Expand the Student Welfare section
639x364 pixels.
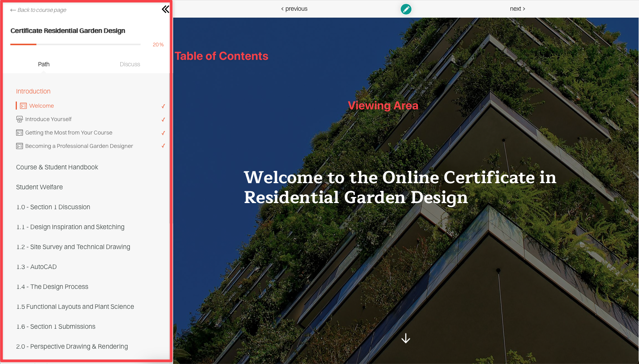pos(39,187)
